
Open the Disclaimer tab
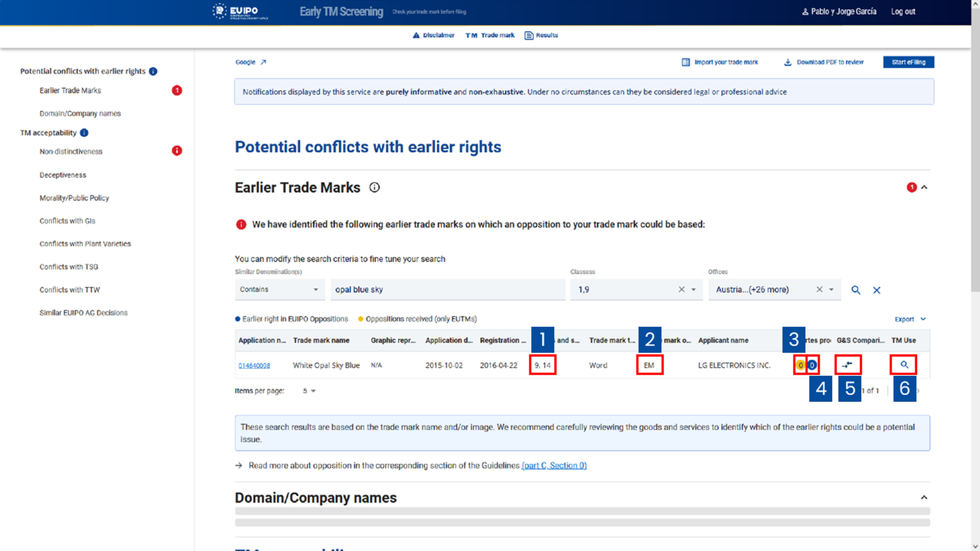click(x=433, y=35)
